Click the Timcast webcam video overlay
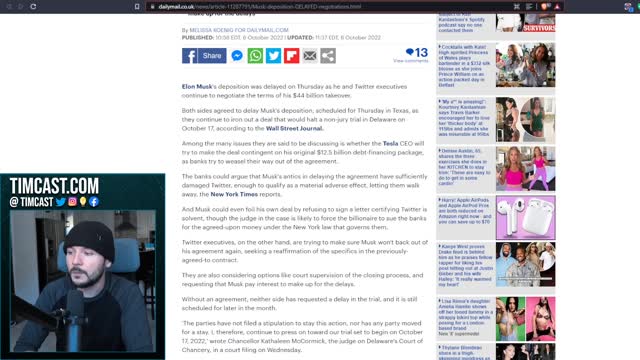 tap(82, 281)
